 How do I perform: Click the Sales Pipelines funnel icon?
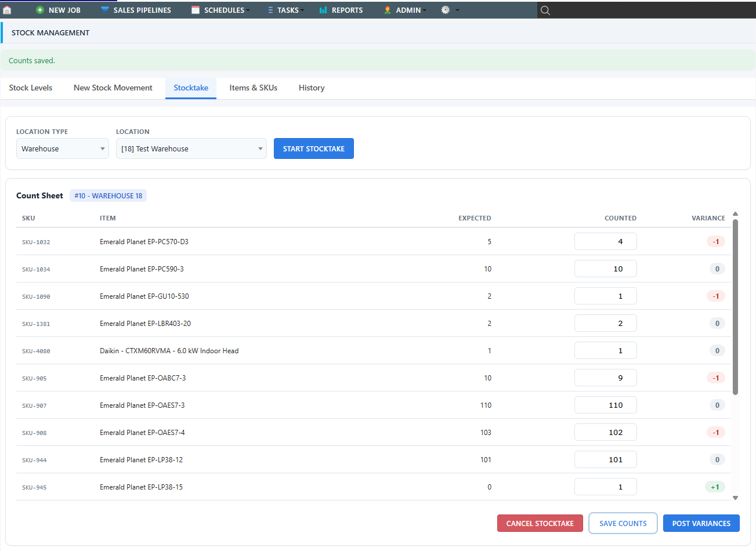pyautogui.click(x=105, y=10)
